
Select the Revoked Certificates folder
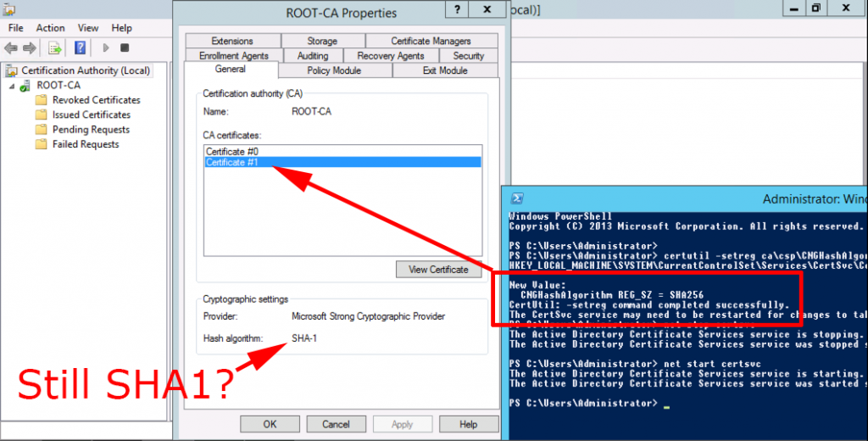tap(96, 100)
